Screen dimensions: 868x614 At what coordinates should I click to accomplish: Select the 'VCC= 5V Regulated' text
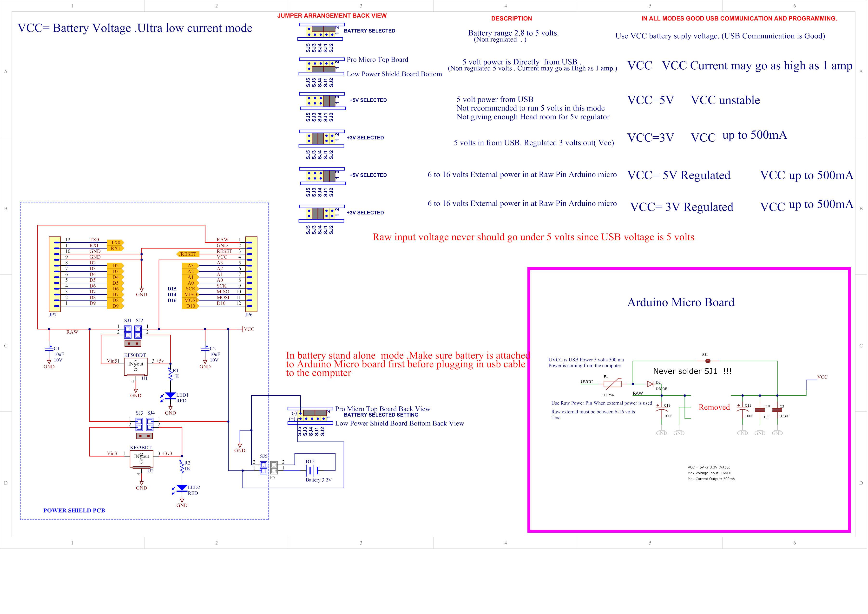(x=678, y=176)
